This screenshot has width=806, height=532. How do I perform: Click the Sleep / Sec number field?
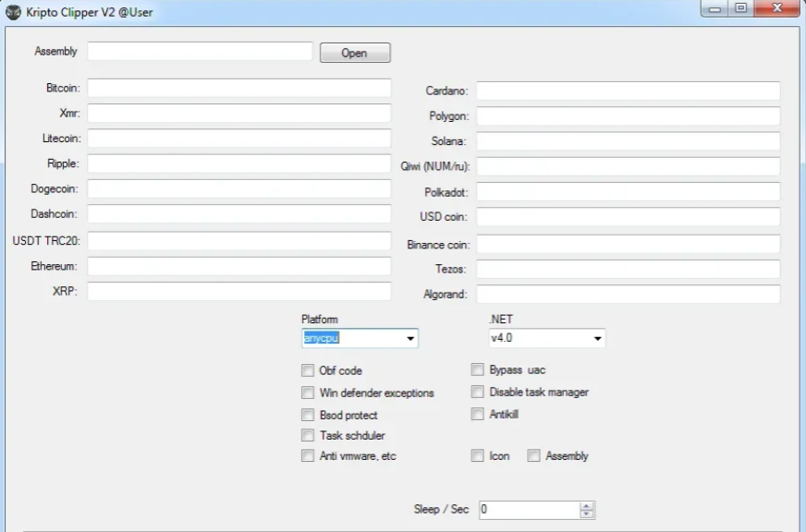pyautogui.click(x=527, y=510)
